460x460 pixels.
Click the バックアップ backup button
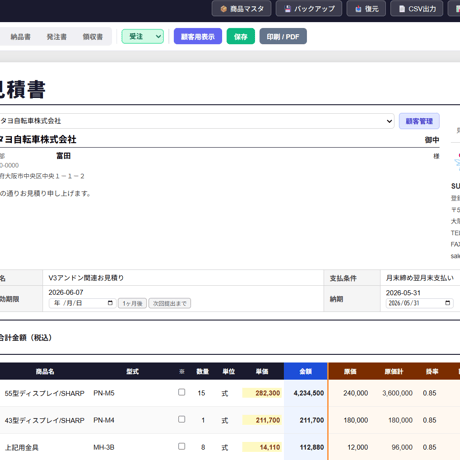pyautogui.click(x=309, y=9)
